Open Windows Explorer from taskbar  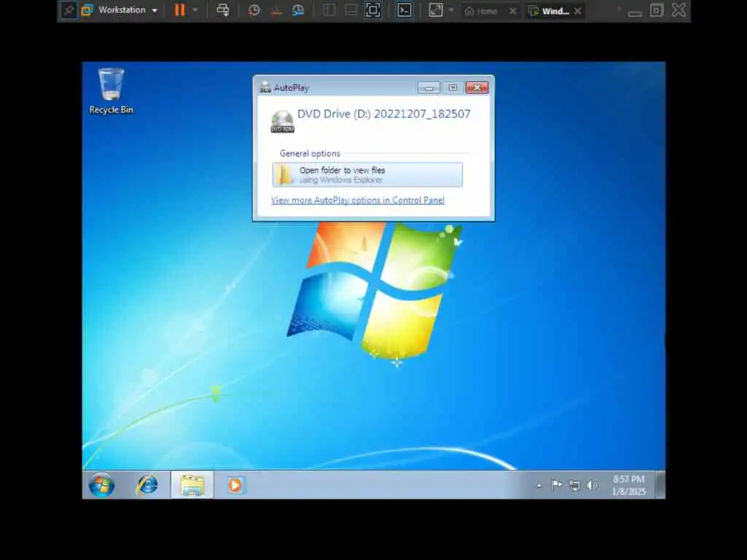pyautogui.click(x=192, y=485)
